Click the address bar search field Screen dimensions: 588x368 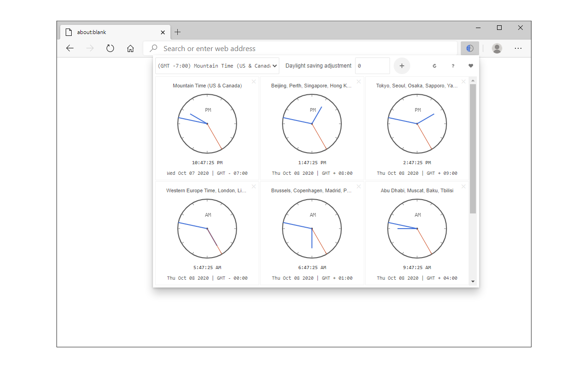click(x=300, y=48)
